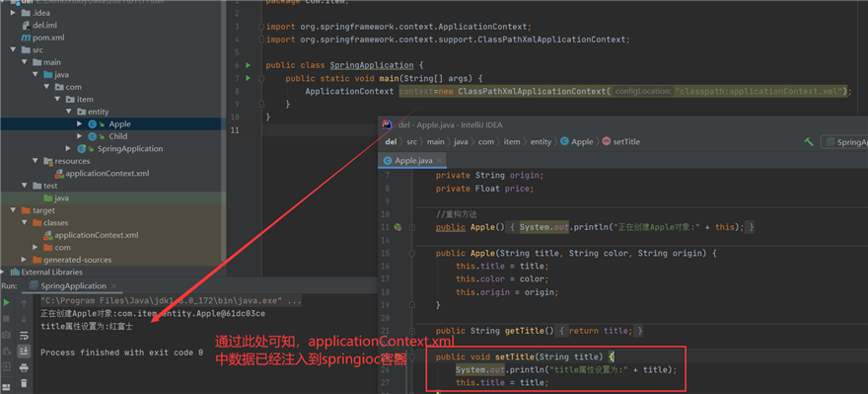Open the SpringApplication run configuration dropdown
Viewport: 868px width, 394px height.
844,142
